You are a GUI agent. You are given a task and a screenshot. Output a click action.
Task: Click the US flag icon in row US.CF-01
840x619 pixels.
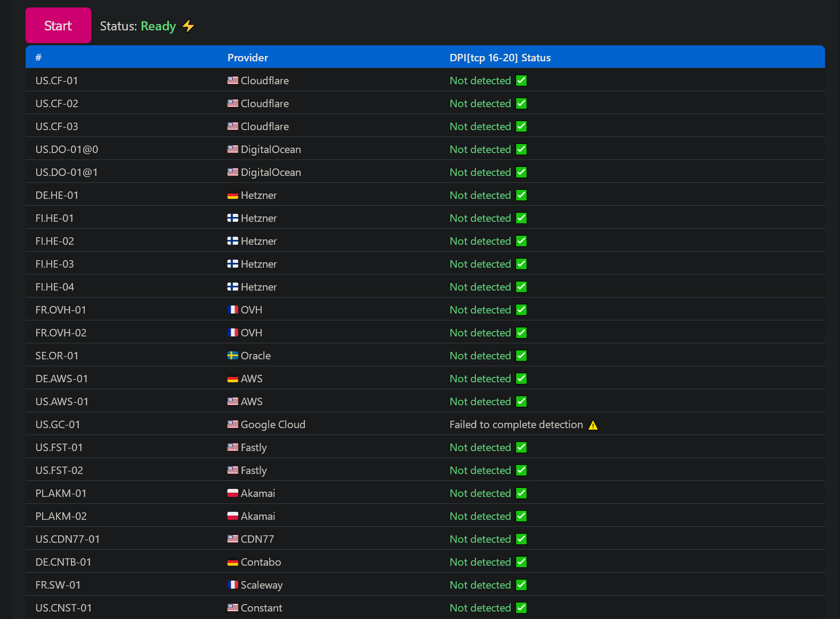[x=233, y=81]
